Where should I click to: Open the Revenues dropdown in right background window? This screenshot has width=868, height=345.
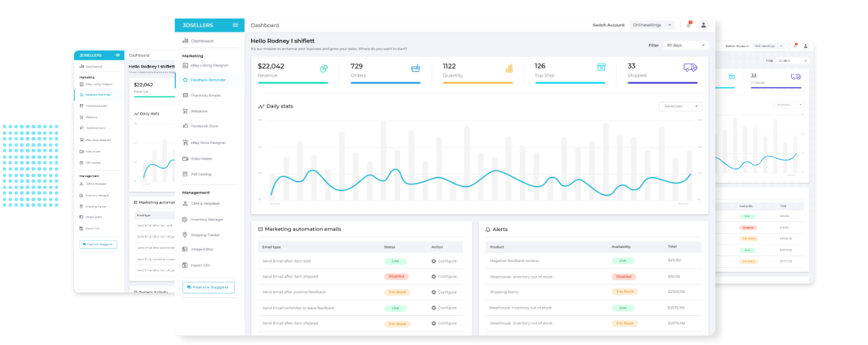[x=789, y=104]
